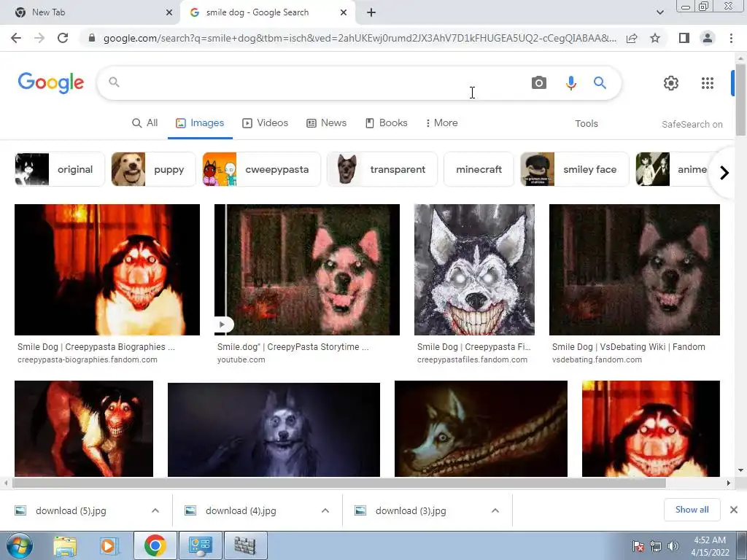Reload the page with the refresh icon
The width and height of the screenshot is (747, 560).
coord(63,38)
